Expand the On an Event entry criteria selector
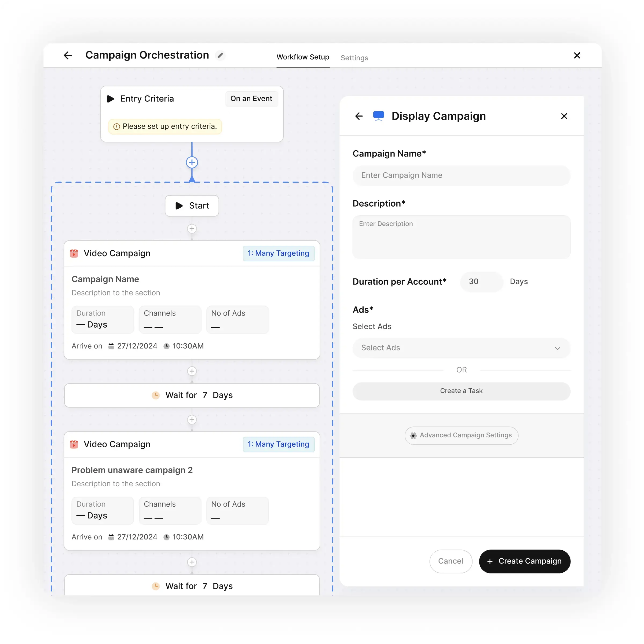 tap(251, 98)
